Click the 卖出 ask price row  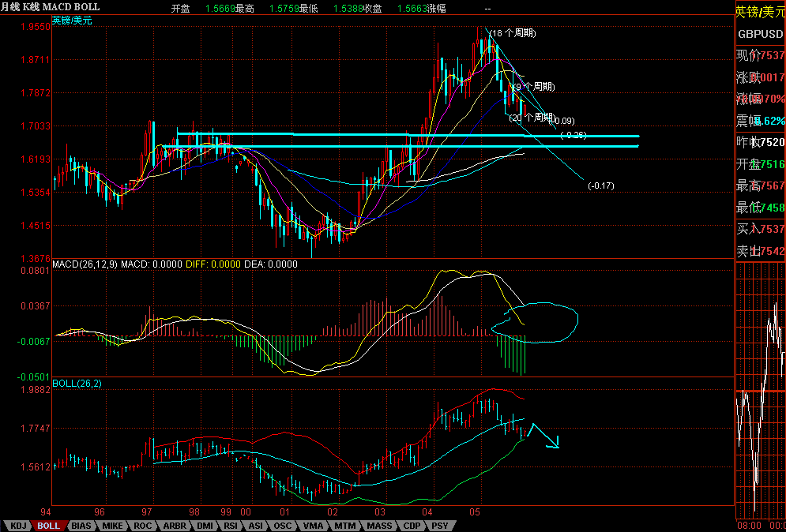[761, 250]
